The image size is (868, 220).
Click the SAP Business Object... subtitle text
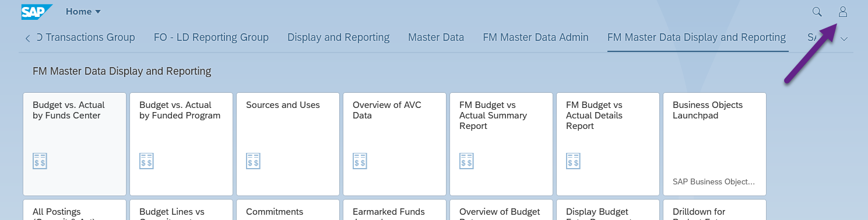[x=714, y=181]
